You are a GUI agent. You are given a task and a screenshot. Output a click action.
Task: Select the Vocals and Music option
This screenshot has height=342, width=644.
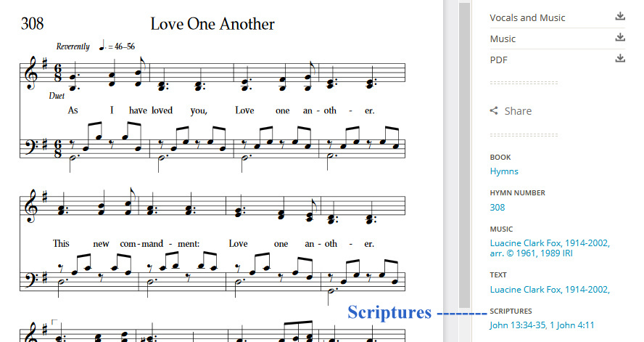click(x=527, y=17)
